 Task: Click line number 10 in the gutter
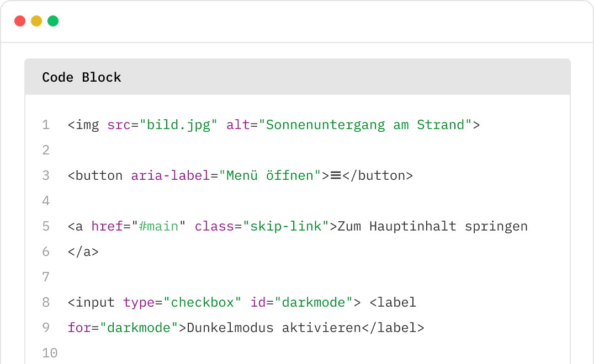coord(50,353)
